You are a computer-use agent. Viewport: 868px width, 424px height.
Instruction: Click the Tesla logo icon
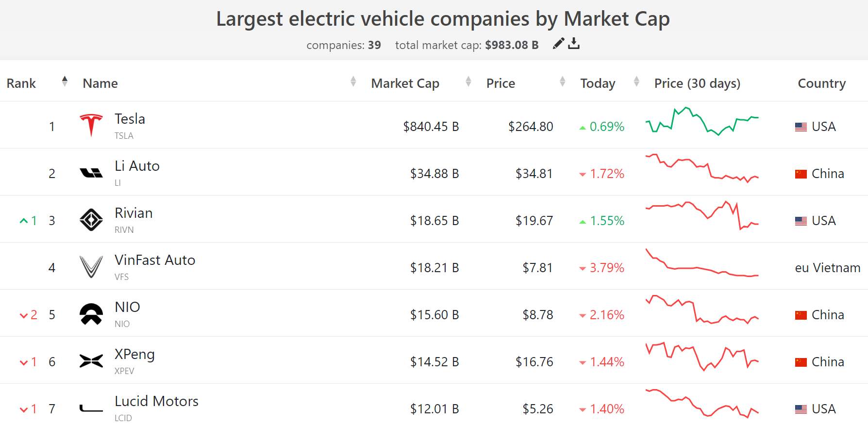[x=91, y=125]
